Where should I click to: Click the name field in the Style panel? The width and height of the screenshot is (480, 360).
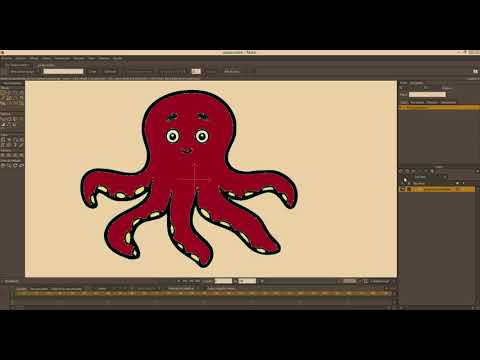[x=427, y=95]
